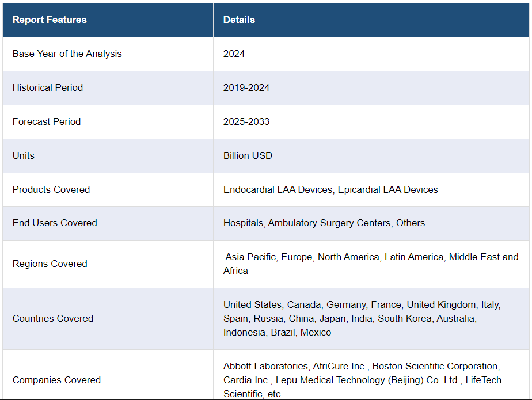Select the Companies Covered row label
The image size is (532, 400).
click(x=56, y=380)
